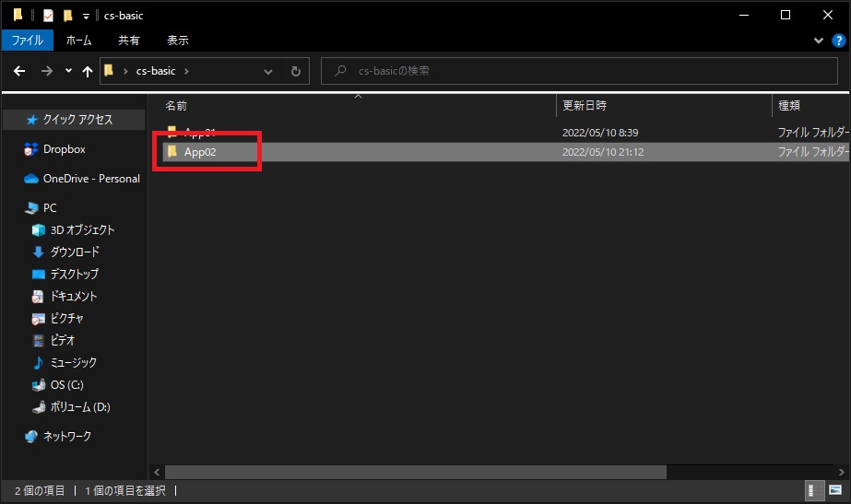The image size is (851, 504).
Task: Open the ファイル menu tab
Action: (x=29, y=41)
